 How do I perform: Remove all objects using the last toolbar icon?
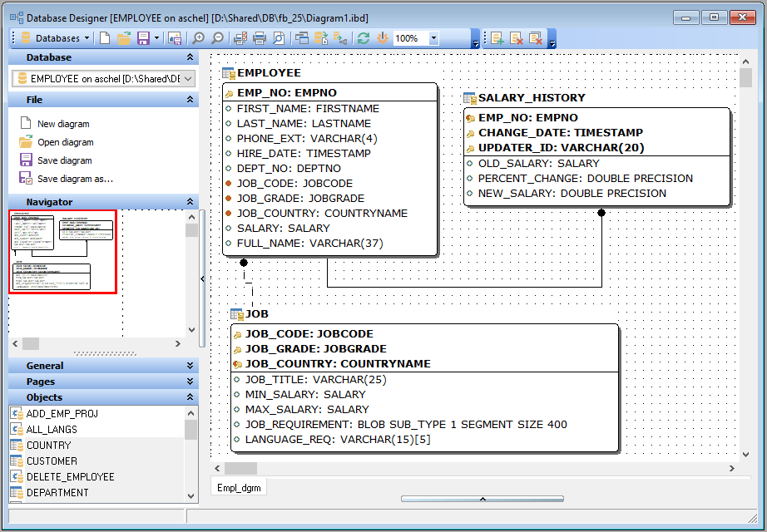click(x=535, y=37)
